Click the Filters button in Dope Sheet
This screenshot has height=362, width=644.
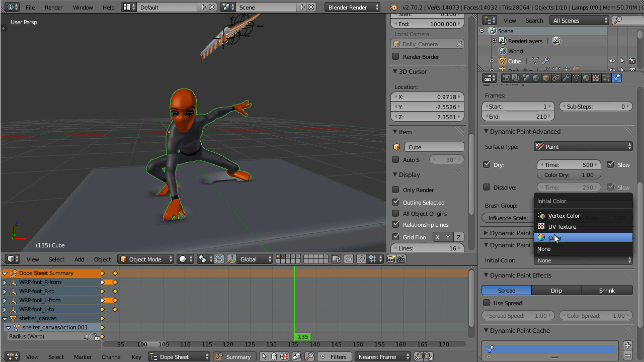[x=334, y=356]
